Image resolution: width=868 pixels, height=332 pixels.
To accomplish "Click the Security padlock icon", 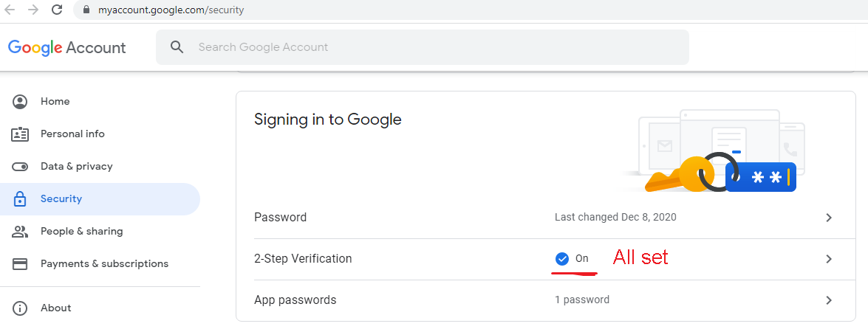I will point(20,199).
